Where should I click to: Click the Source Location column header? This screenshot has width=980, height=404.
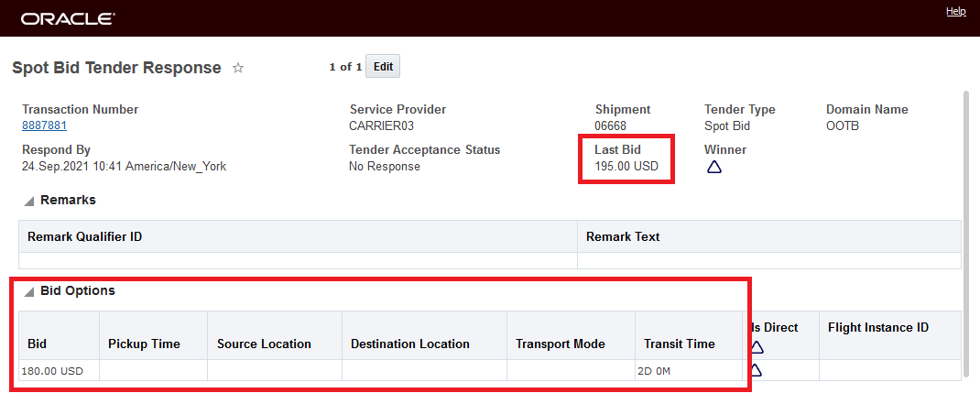pyautogui.click(x=264, y=344)
